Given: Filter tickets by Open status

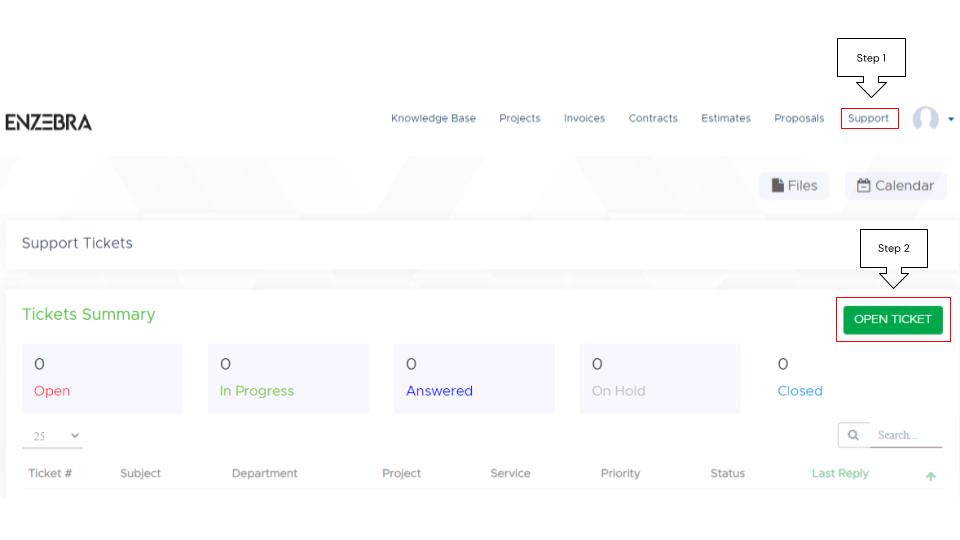Looking at the screenshot, I should pos(52,391).
